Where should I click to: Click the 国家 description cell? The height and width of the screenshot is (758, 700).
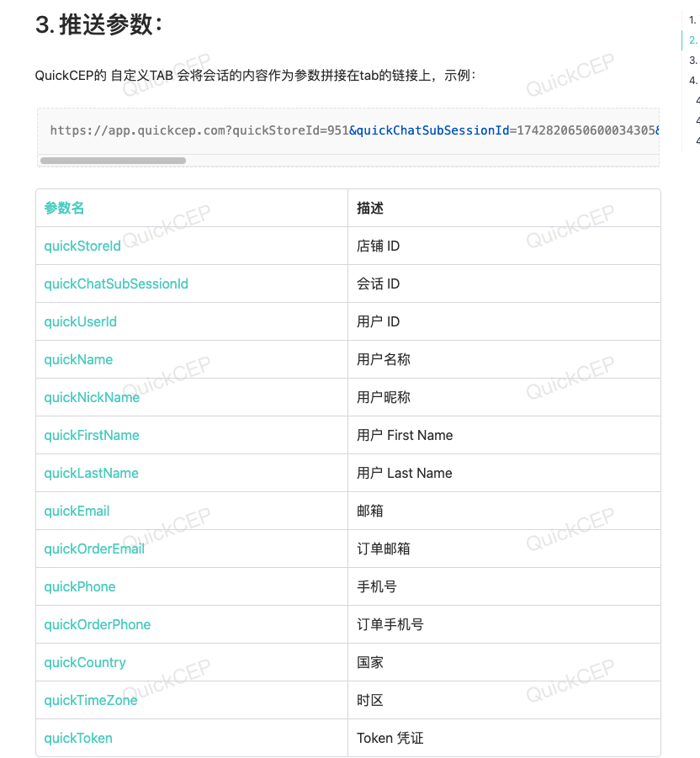pos(504,662)
